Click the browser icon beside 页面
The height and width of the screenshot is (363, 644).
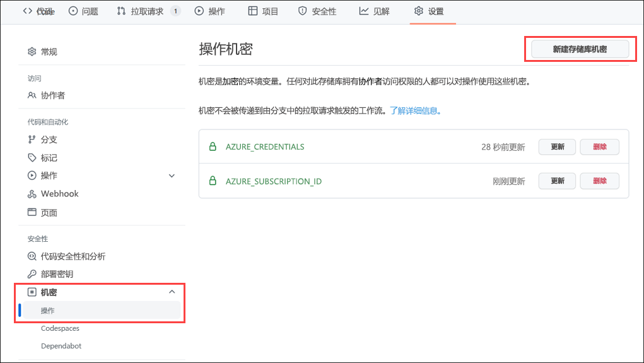[32, 212]
